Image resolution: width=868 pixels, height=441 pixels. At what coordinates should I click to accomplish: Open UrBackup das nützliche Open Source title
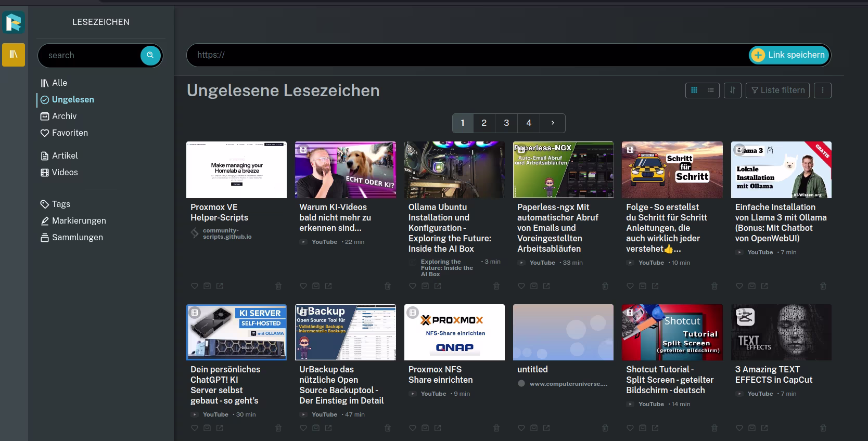click(342, 385)
